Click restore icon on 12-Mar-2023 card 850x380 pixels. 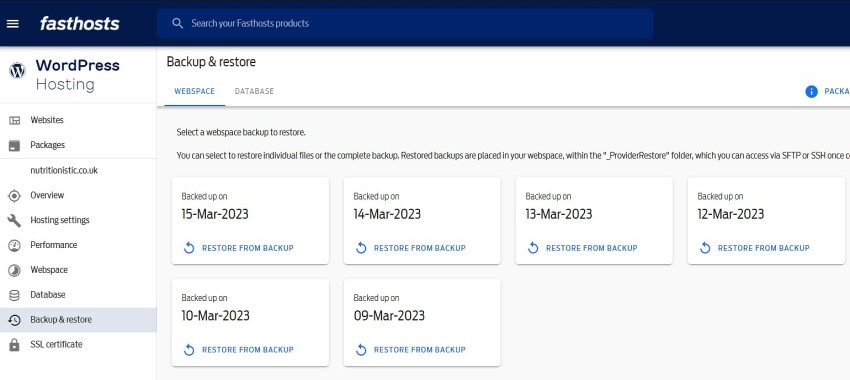pyautogui.click(x=705, y=248)
